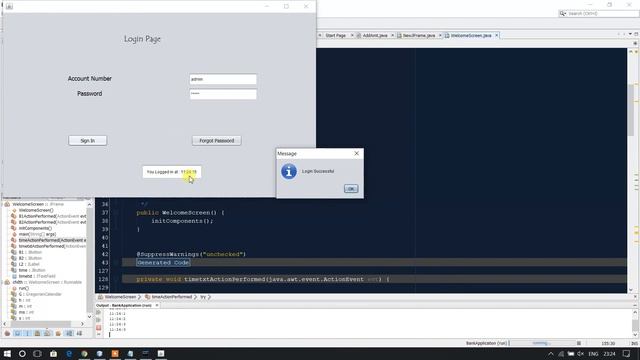
Task: Open Task View on the taskbar
Action: coord(37,353)
